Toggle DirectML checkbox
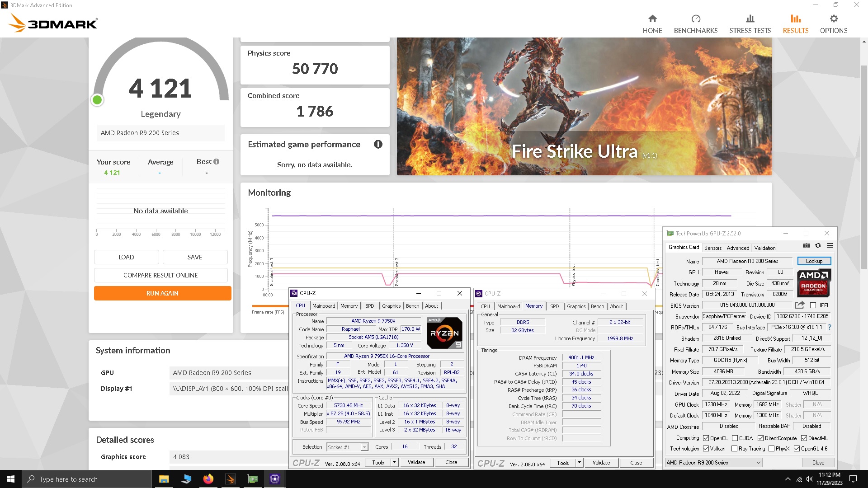Viewport: 868px width, 488px height. point(804,438)
